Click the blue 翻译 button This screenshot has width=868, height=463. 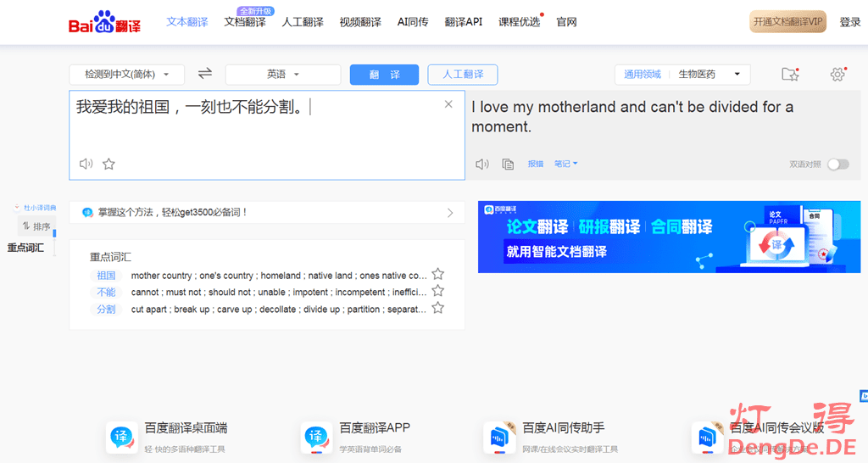click(x=384, y=75)
